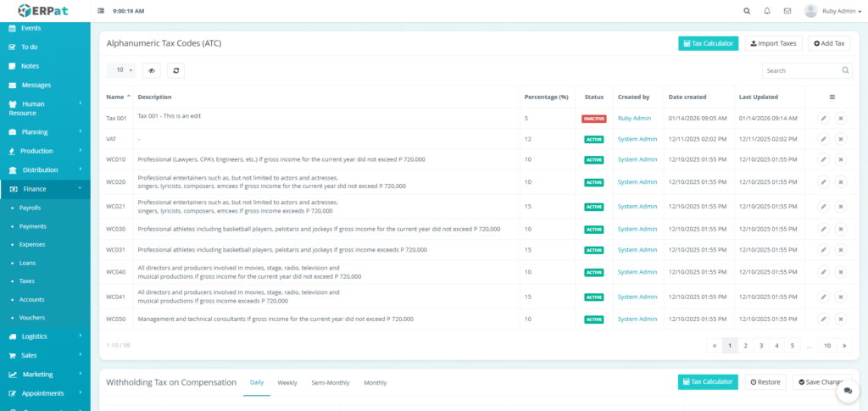Open the chat bubble widget
The image size is (868, 411).
coord(847,392)
